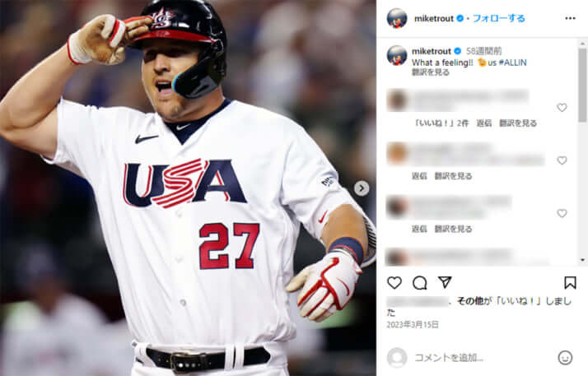This screenshot has width=588, height=376.
Task: Click the comment scrollbar thumb
Action: pos(582,85)
